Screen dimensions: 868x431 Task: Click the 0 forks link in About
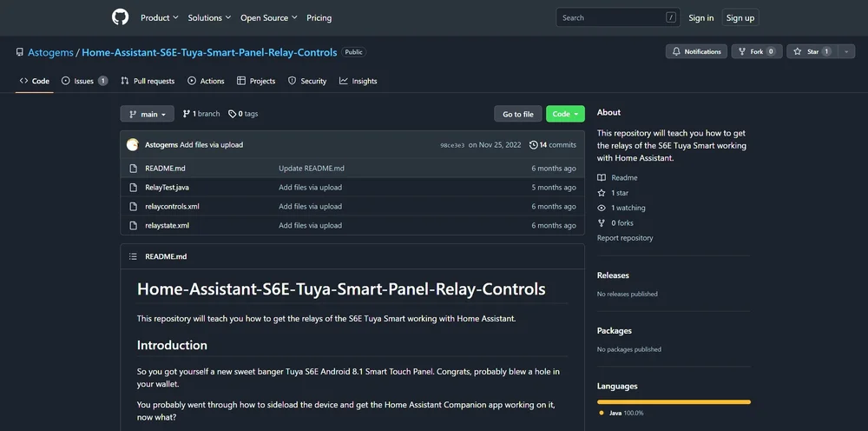pos(615,222)
